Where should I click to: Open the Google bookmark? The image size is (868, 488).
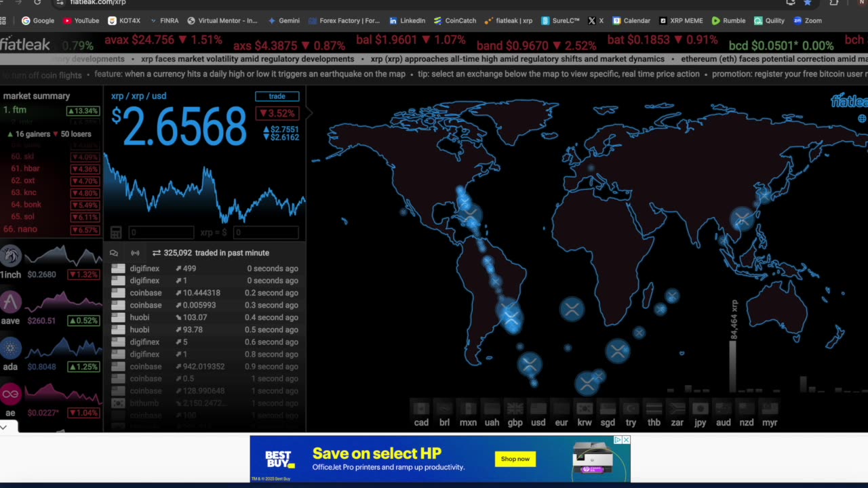tap(38, 20)
